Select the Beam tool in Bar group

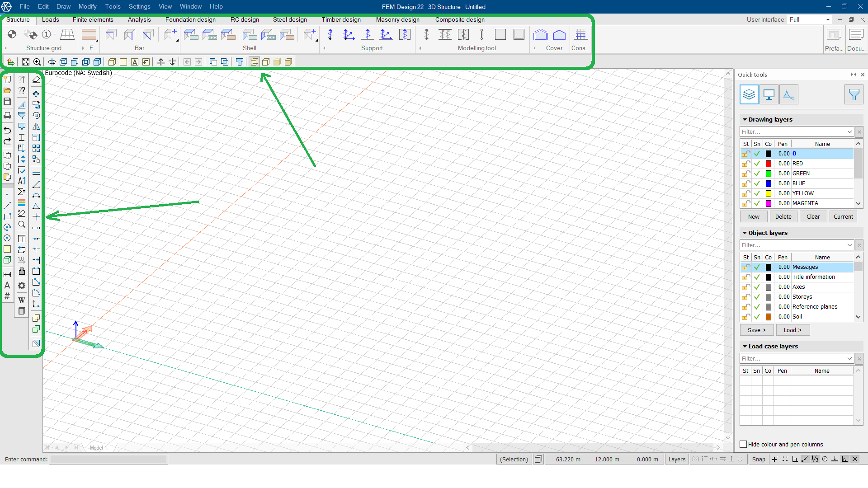[111, 35]
